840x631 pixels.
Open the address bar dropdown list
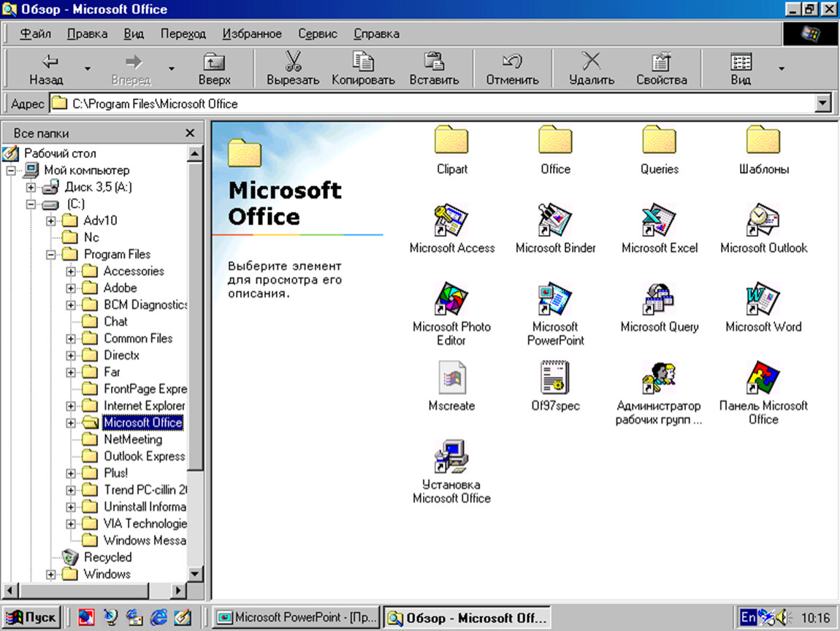pos(822,104)
